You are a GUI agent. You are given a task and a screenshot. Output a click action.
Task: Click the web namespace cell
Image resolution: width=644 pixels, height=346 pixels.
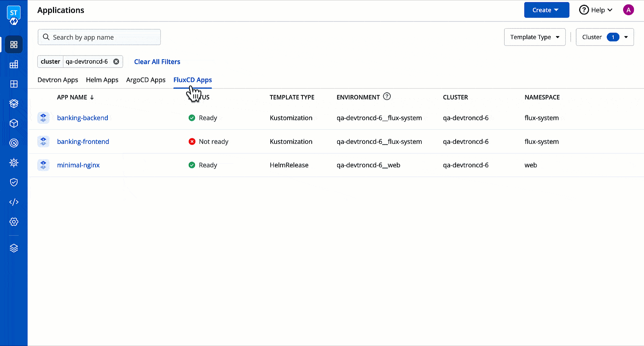tap(531, 165)
